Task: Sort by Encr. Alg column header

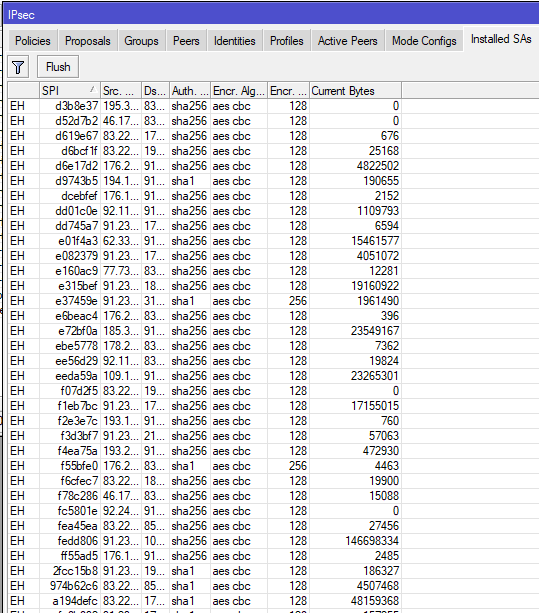Action: click(238, 91)
